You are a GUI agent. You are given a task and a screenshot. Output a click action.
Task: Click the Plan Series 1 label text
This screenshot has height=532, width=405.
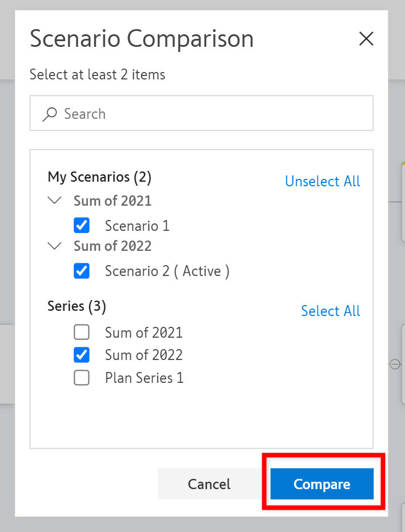pos(144,378)
